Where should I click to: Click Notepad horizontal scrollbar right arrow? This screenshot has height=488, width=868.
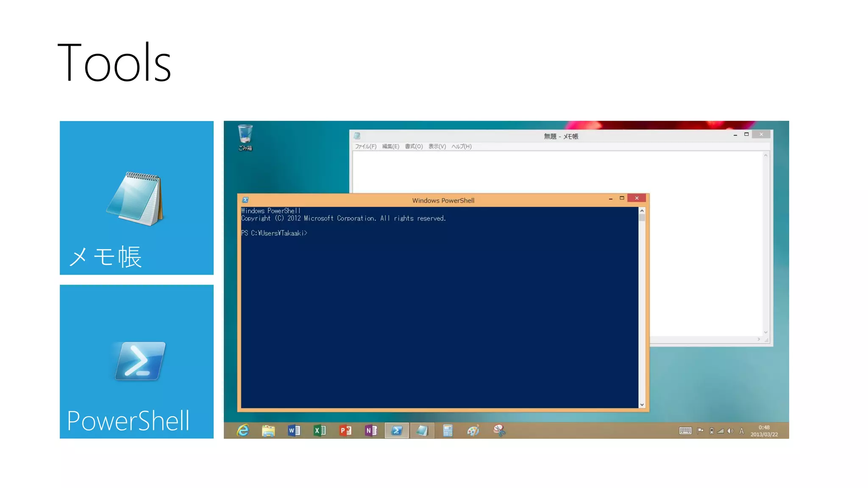click(x=759, y=339)
